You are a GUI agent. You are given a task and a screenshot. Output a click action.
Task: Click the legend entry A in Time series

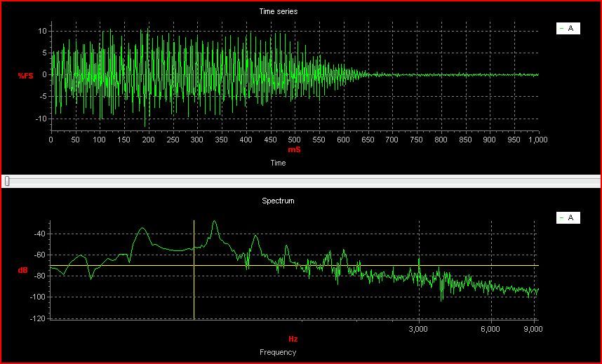pos(568,29)
